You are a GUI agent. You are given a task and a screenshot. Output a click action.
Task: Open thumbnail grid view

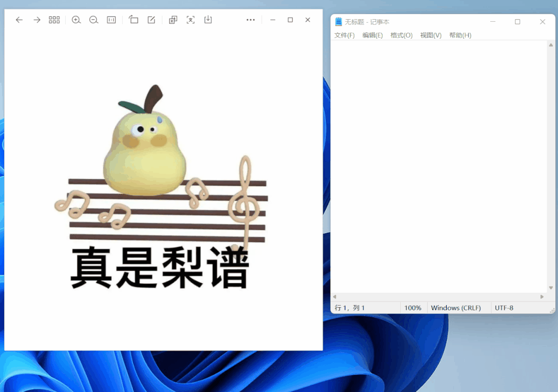[x=54, y=20]
